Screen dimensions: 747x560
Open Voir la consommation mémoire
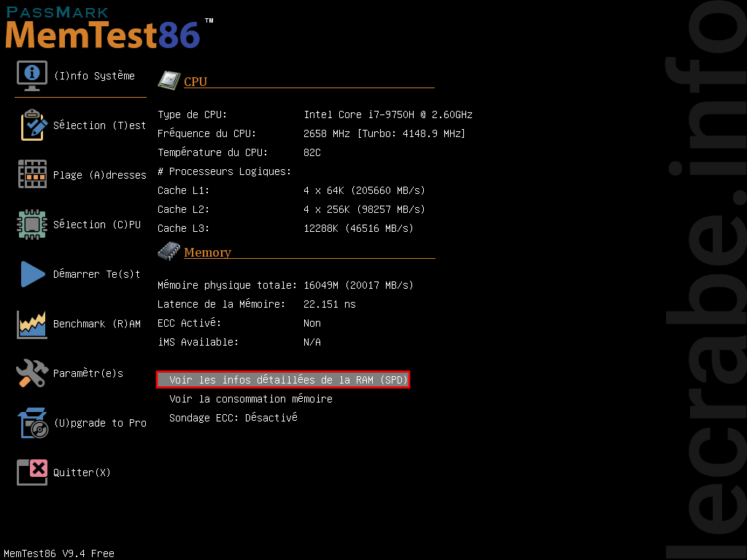click(251, 399)
